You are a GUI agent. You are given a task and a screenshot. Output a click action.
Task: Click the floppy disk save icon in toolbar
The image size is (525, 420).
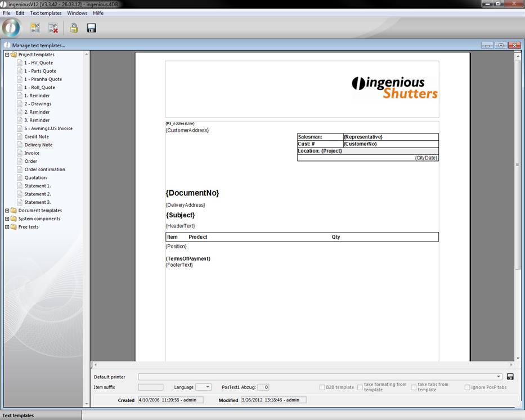(x=91, y=28)
